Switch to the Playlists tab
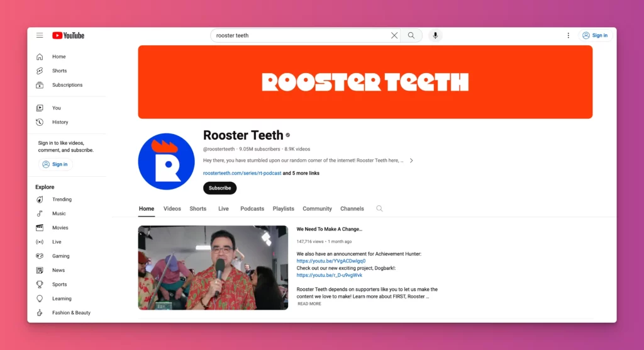Viewport: 644px width, 350px height. tap(283, 208)
